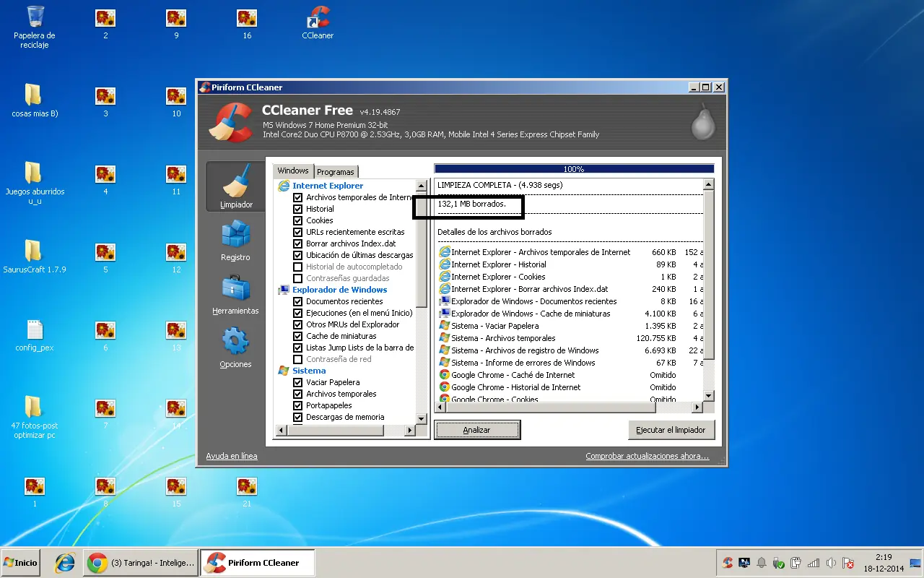Click the Explorador de Windows section header
This screenshot has width=924, height=578.
339,290
